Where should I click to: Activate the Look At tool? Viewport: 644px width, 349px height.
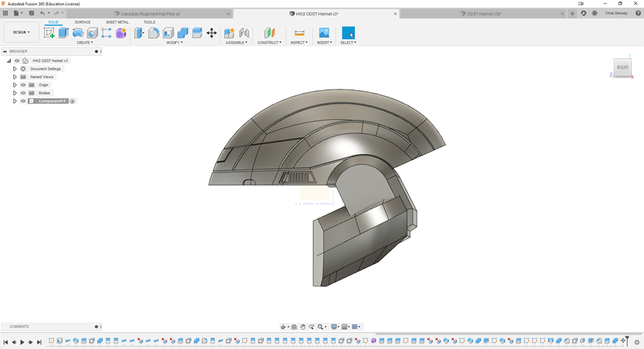[294, 326]
